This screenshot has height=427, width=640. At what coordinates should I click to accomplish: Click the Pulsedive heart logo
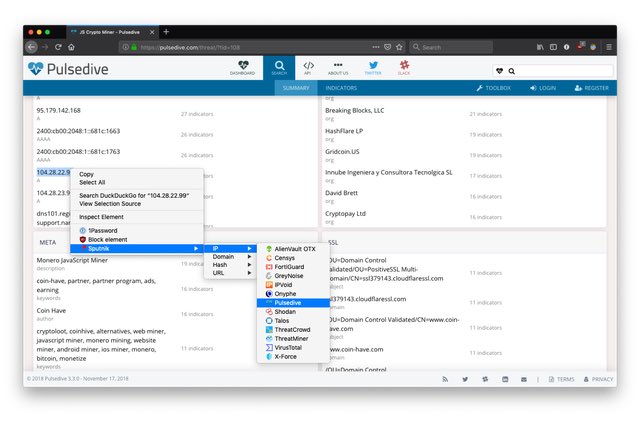[x=35, y=69]
